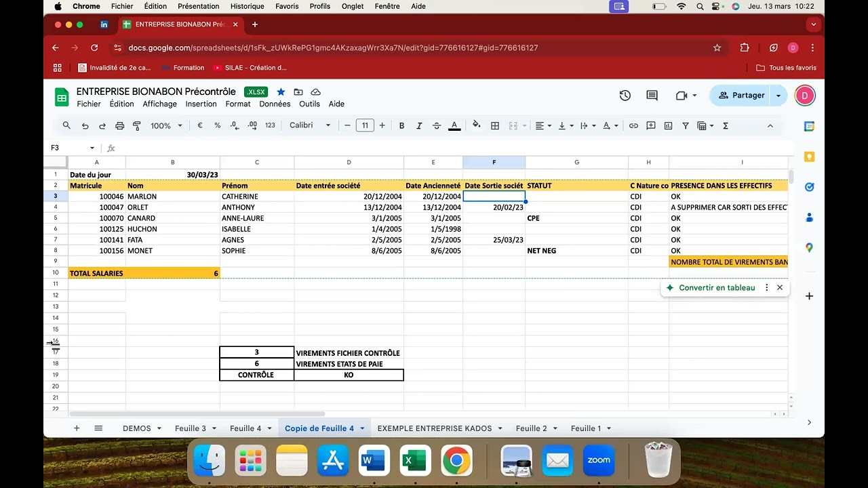
Task: Click the font size field
Action: (365, 125)
